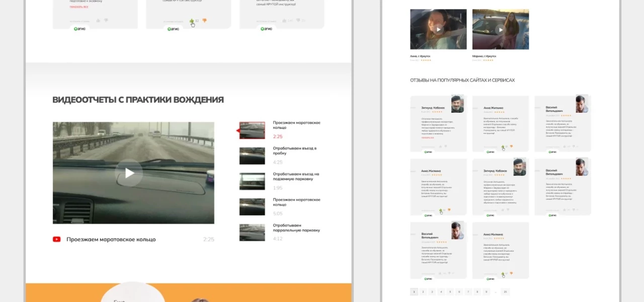Click the orange thumbs-down icon in the top left page's middle review card
The height and width of the screenshot is (302, 644).
(204, 21)
